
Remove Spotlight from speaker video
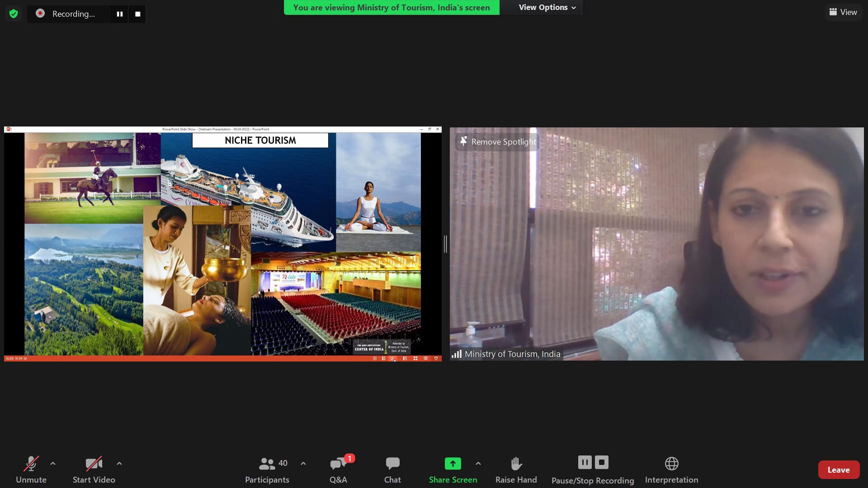click(498, 142)
